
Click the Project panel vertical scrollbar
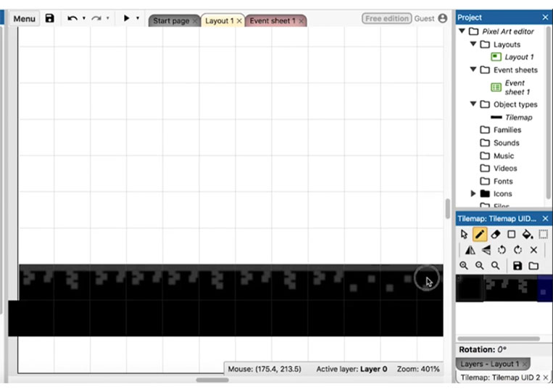pyautogui.click(x=549, y=112)
